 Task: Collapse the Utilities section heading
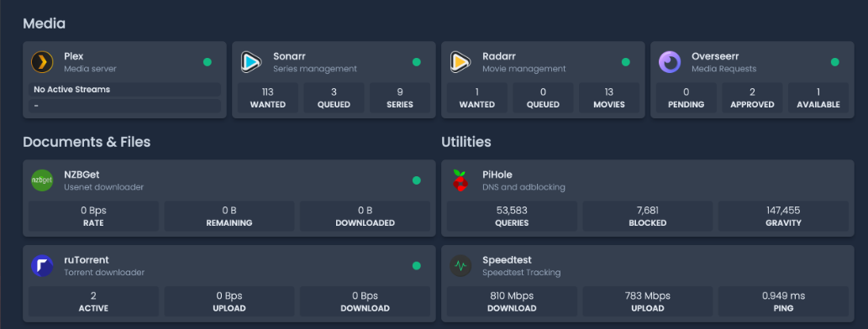tap(466, 142)
